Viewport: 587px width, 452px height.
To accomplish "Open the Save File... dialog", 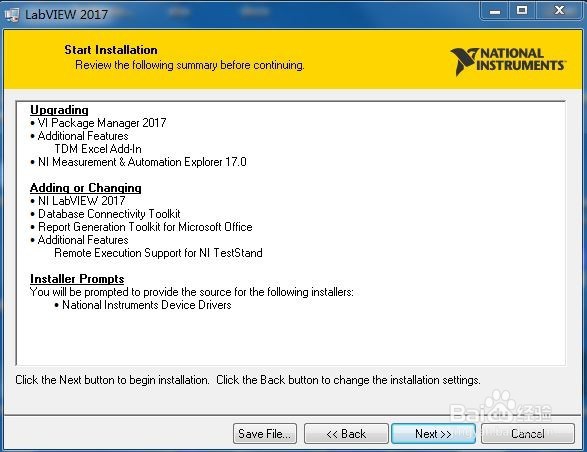I will click(x=265, y=434).
